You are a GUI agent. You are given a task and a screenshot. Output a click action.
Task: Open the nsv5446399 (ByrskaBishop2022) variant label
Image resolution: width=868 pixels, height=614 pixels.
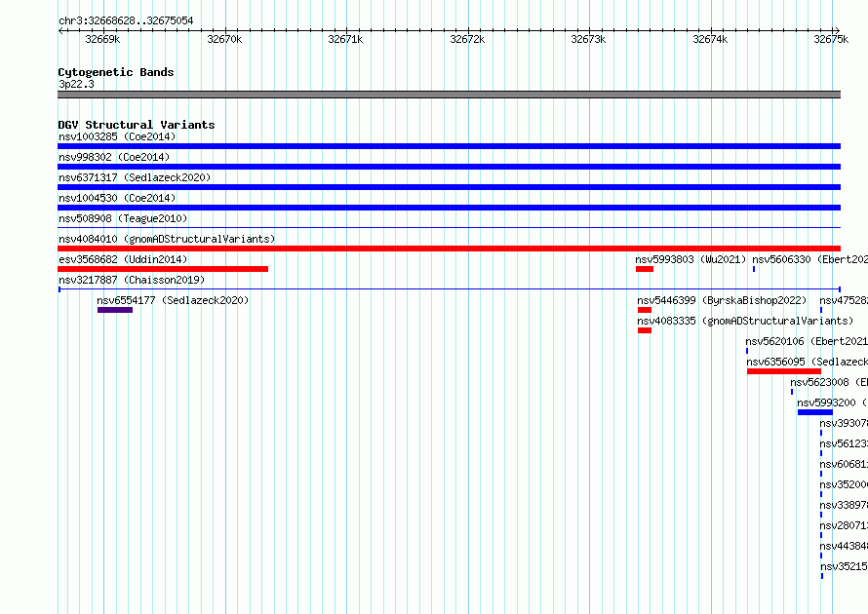pyautogui.click(x=722, y=300)
